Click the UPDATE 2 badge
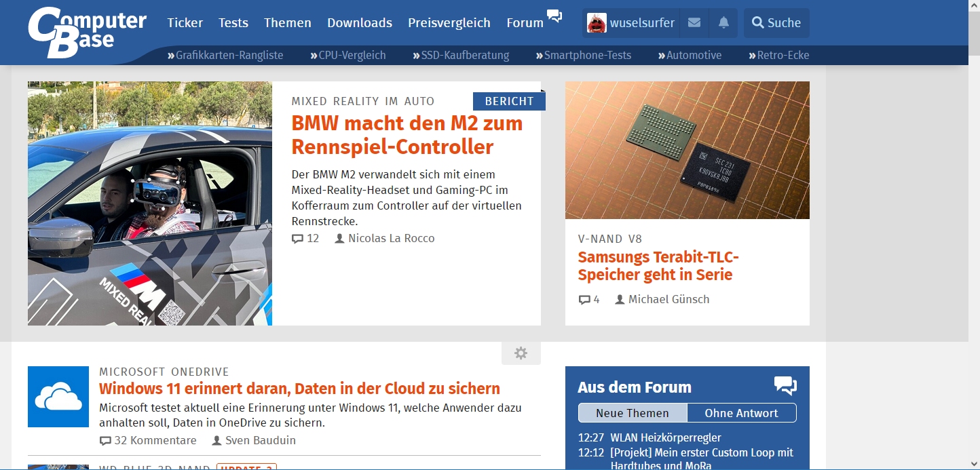The width and height of the screenshot is (980, 470). tap(246, 467)
